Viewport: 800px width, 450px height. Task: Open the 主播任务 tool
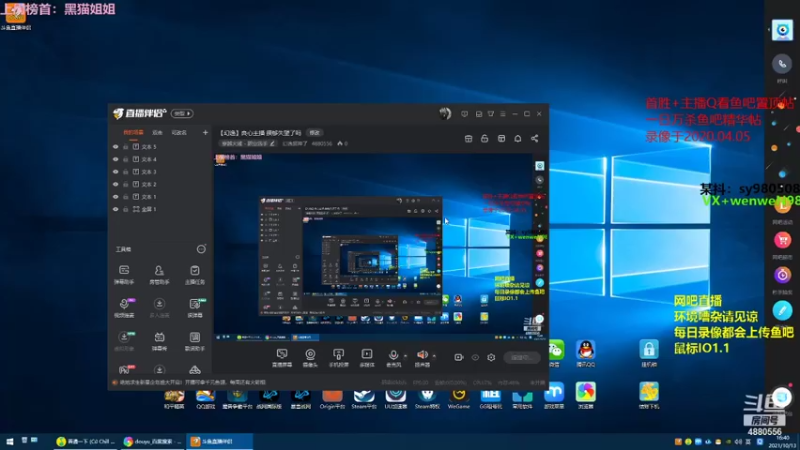[x=194, y=274]
